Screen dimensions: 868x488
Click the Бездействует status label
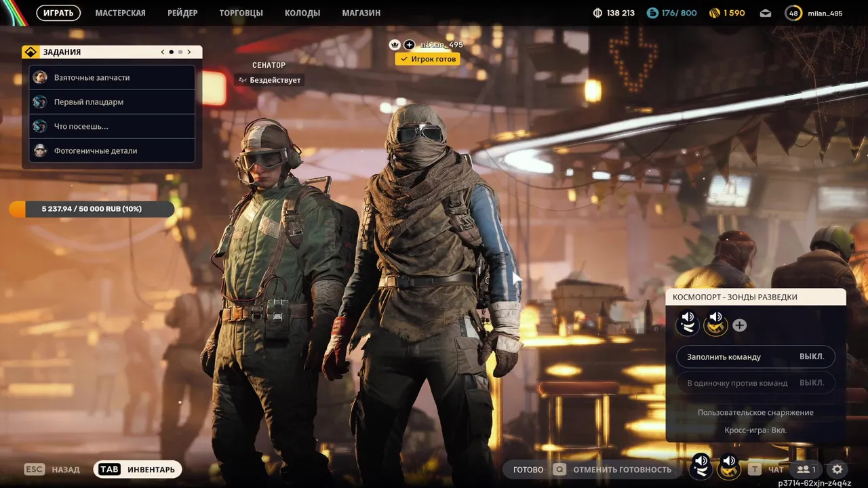(275, 80)
